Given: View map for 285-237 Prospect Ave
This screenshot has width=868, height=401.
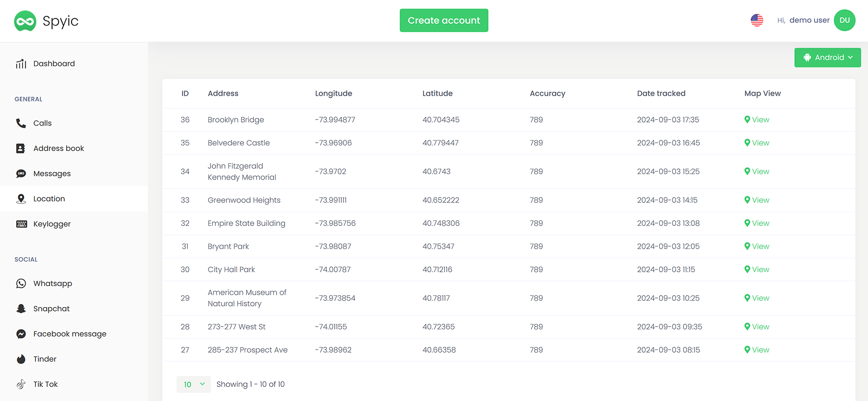Looking at the screenshot, I should [x=757, y=350].
